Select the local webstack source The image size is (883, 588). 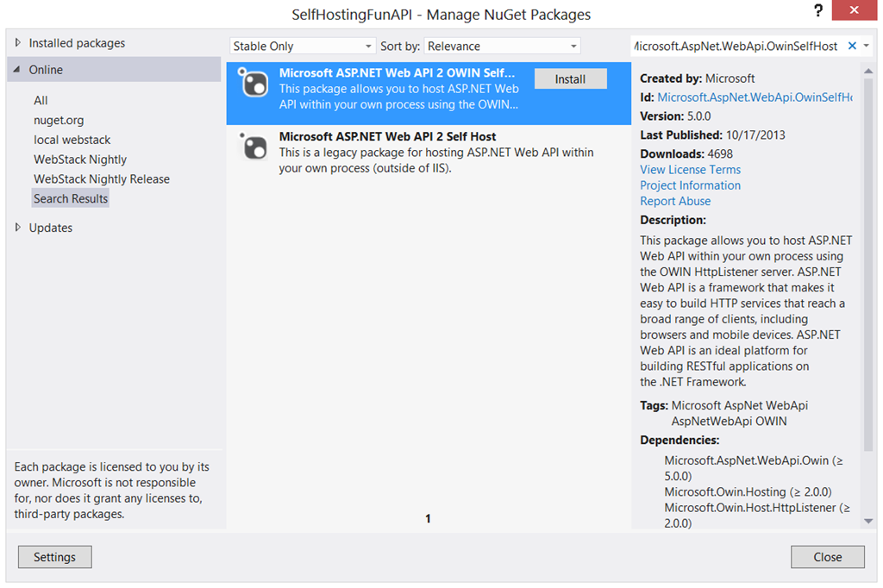coord(72,140)
